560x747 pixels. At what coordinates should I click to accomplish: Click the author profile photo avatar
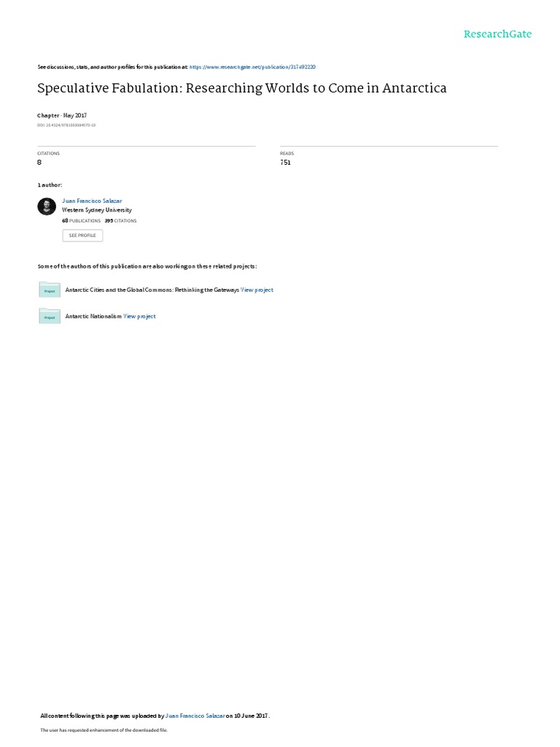47,206
